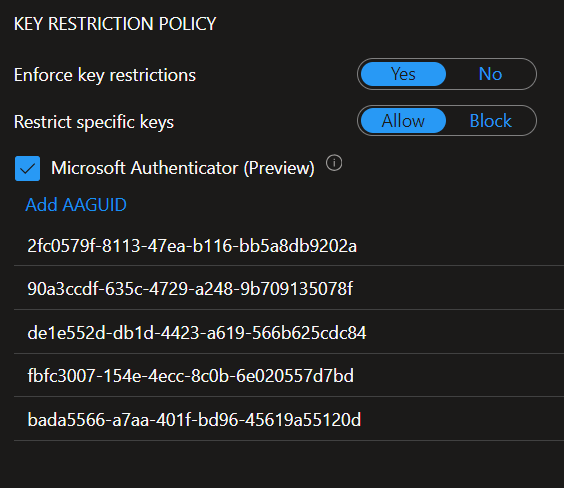The image size is (564, 488).
Task: Set Enforce key restrictions to No
Action: click(490, 74)
